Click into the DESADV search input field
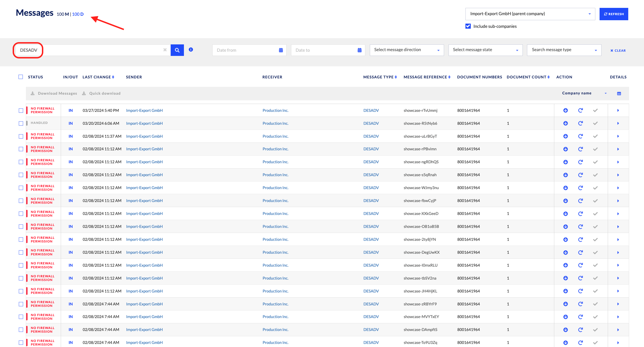 [93, 50]
